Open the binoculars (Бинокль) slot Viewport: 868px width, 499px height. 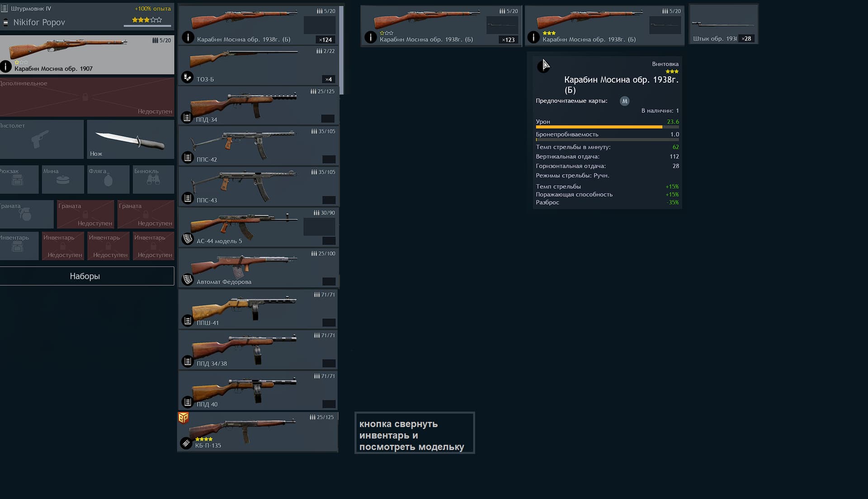pyautogui.click(x=153, y=180)
